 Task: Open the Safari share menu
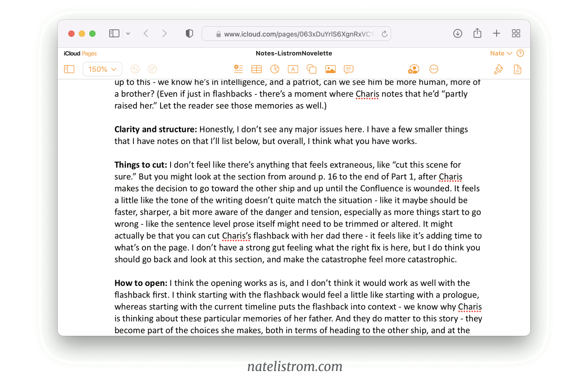(x=477, y=33)
